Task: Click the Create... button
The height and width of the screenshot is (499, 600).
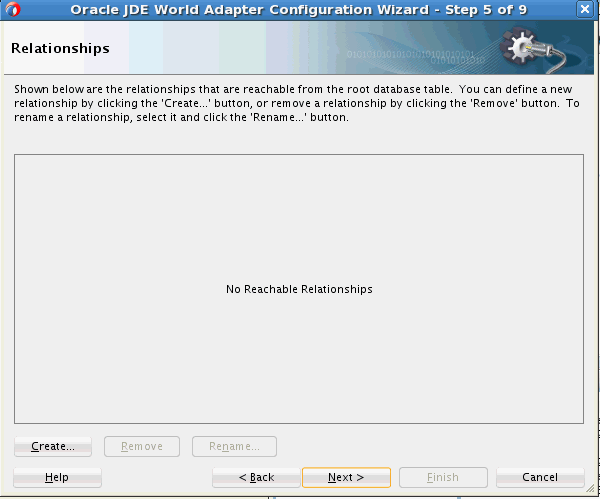Action: pos(53,446)
